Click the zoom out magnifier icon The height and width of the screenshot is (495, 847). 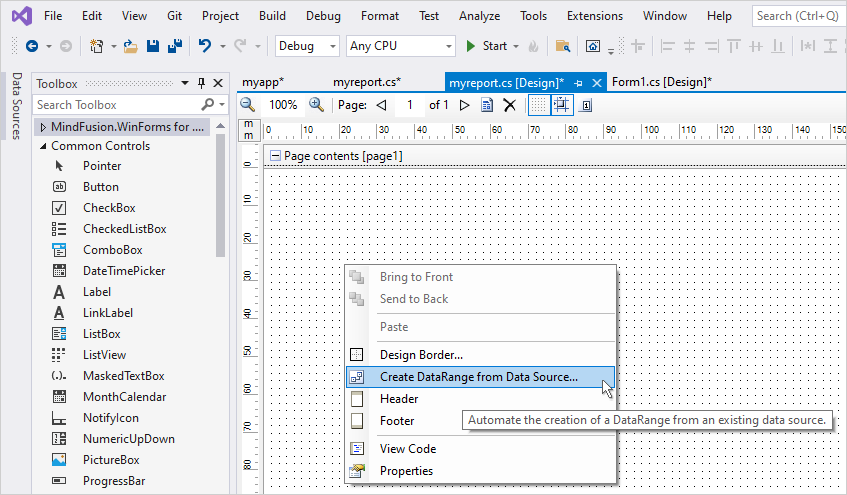tap(247, 105)
